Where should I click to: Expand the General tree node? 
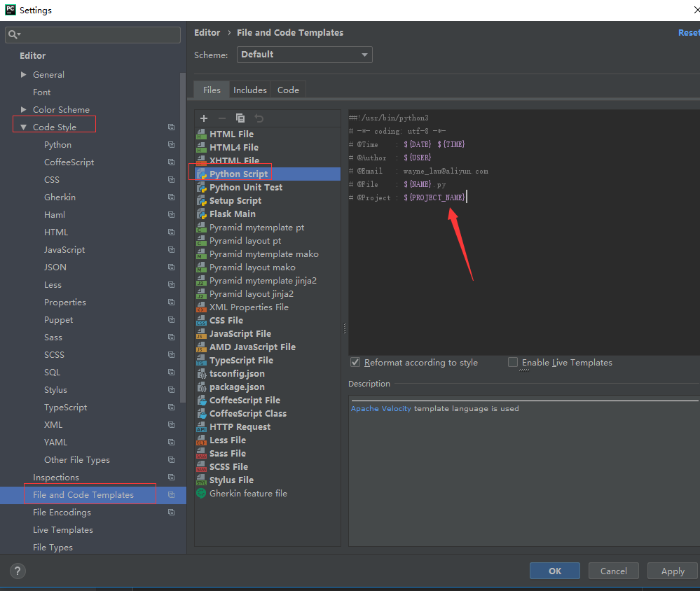pyautogui.click(x=24, y=75)
